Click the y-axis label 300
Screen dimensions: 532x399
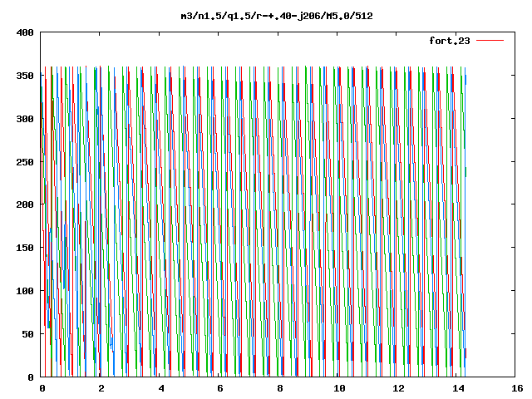(x=25, y=119)
